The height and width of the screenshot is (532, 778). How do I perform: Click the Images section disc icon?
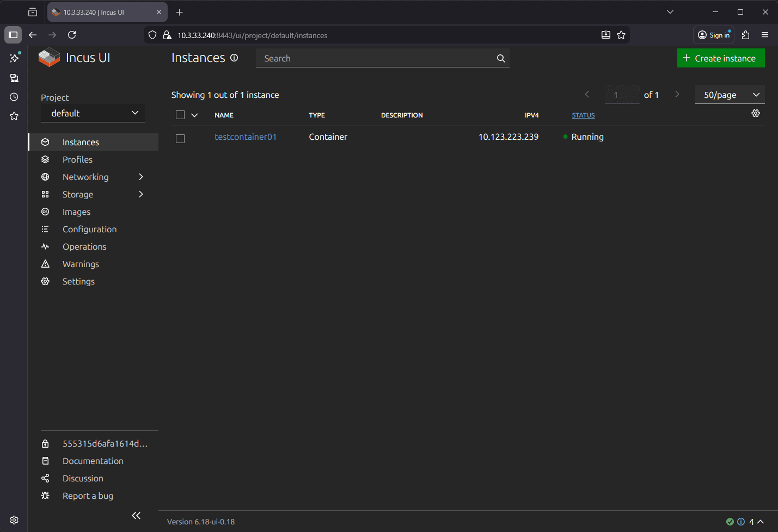pos(45,212)
